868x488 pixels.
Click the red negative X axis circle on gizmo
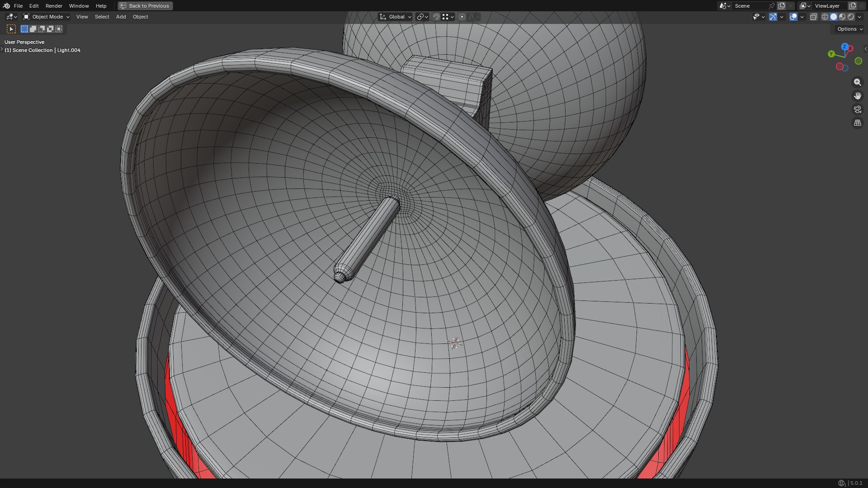click(x=840, y=66)
